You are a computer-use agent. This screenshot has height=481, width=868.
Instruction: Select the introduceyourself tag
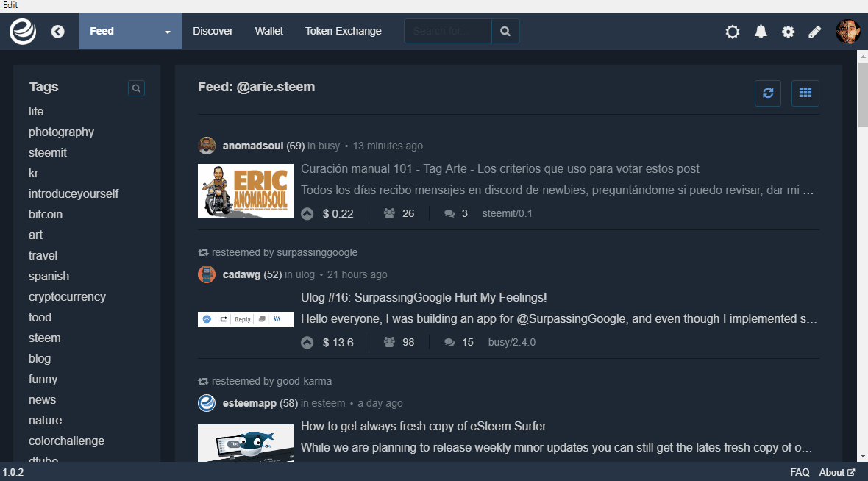tap(74, 193)
